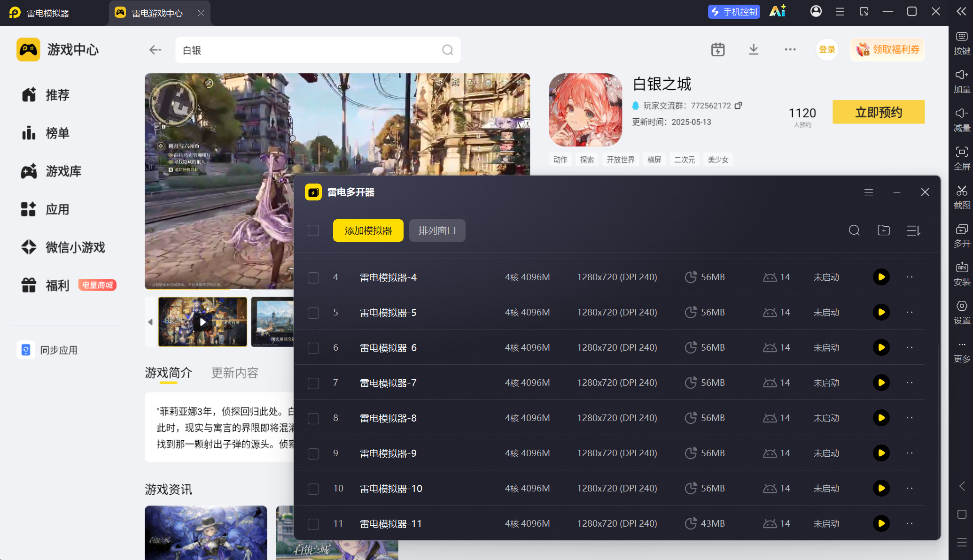Select the checkbox for 雷电模拟器-9

click(313, 453)
